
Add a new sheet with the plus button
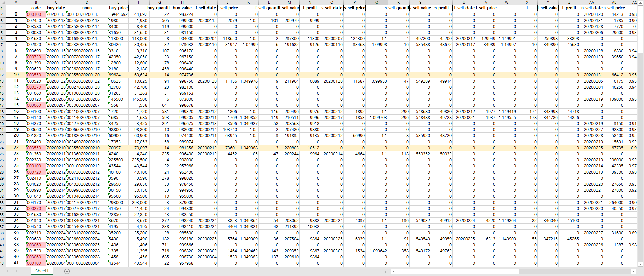tap(67, 271)
